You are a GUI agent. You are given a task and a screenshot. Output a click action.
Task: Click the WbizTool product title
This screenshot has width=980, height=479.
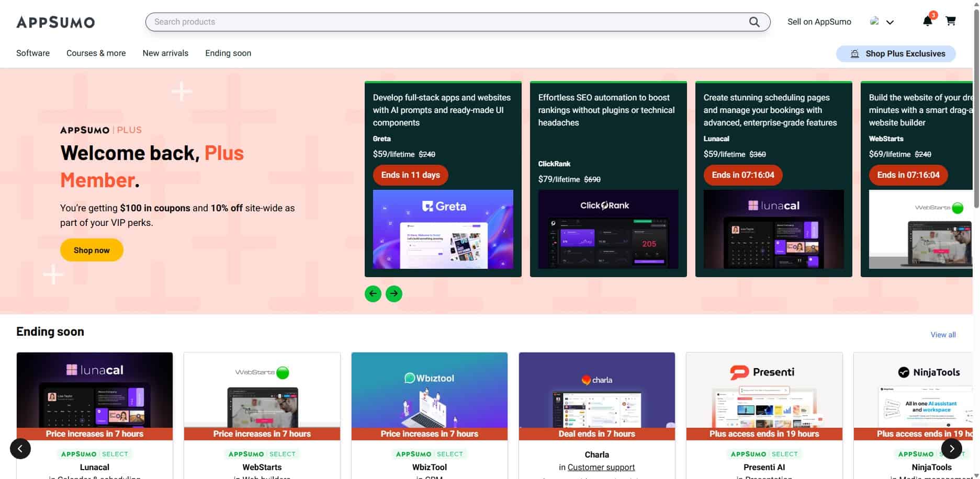click(430, 467)
